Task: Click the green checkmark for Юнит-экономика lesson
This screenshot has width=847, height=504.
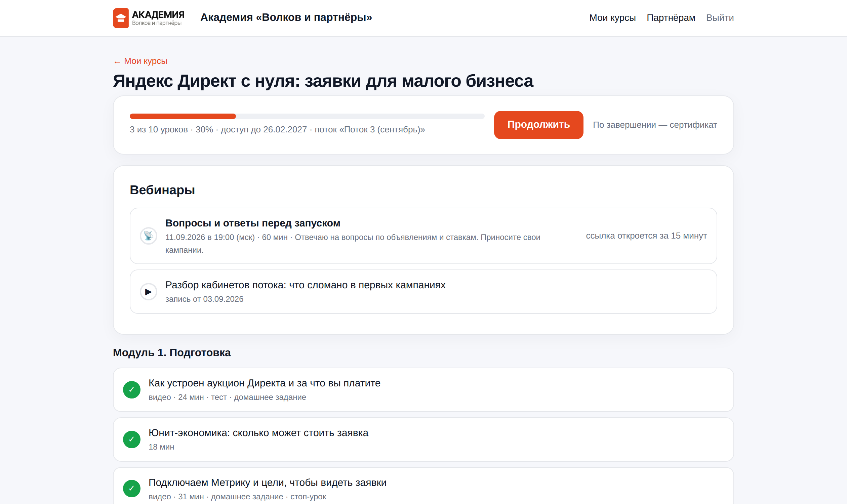Action: [x=132, y=439]
